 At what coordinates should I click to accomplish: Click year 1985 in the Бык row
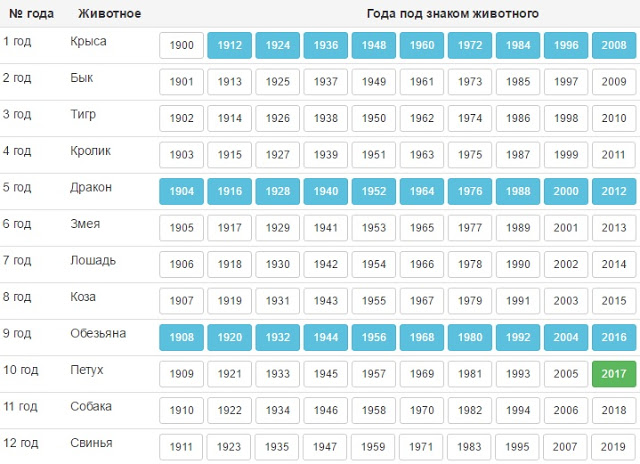tap(518, 82)
